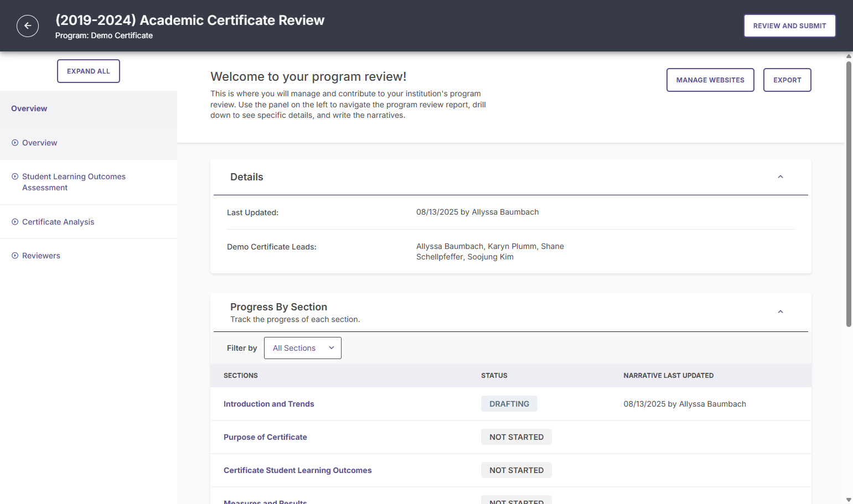Click NOT STARTED badge for Purpose of Certificate

coord(516,437)
